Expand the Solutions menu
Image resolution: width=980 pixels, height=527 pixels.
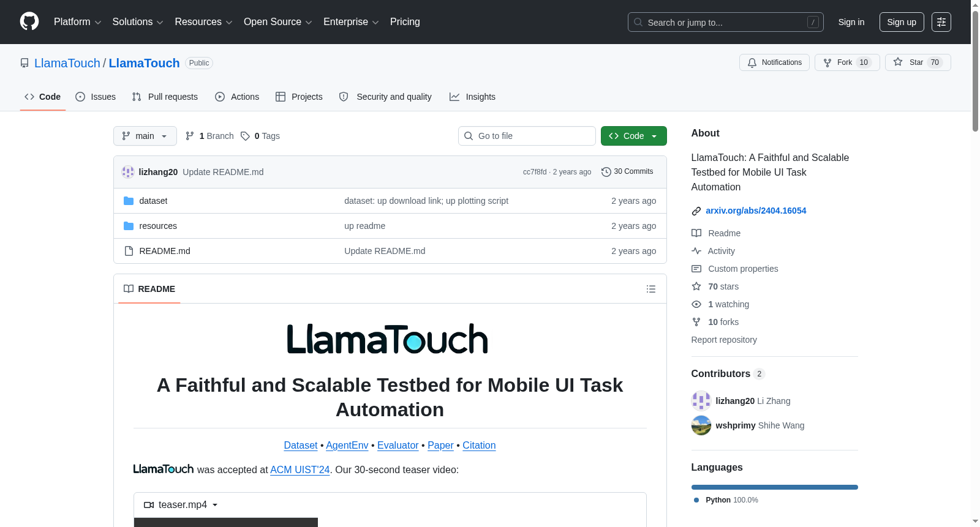pyautogui.click(x=138, y=22)
